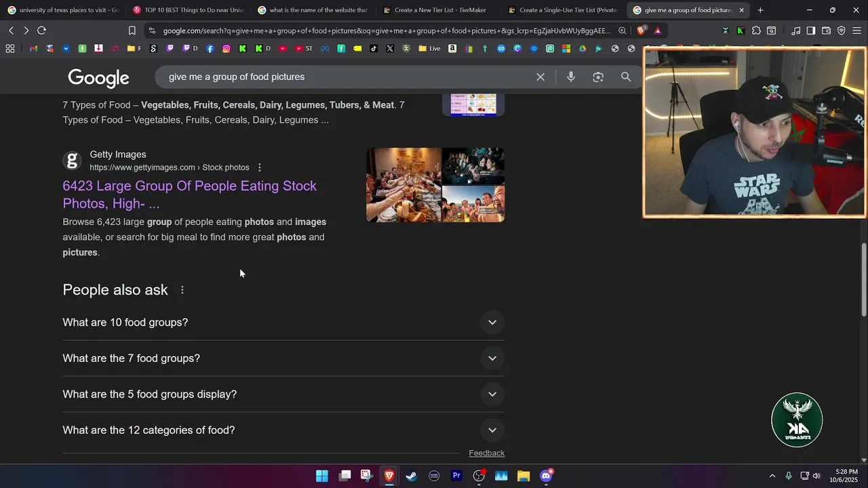Open File Explorer from the taskbar

524,476
